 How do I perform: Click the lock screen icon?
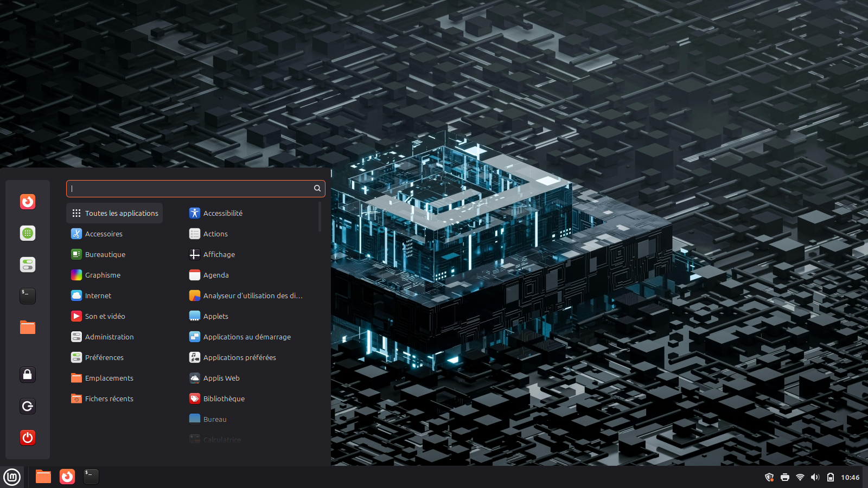[x=28, y=375]
